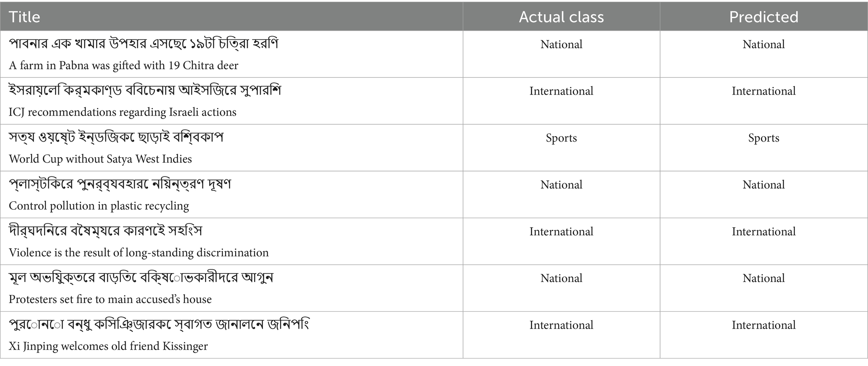Image resolution: width=868 pixels, height=366 pixels.
Task: Click Predicted National for plastic recycling row
Action: click(763, 185)
